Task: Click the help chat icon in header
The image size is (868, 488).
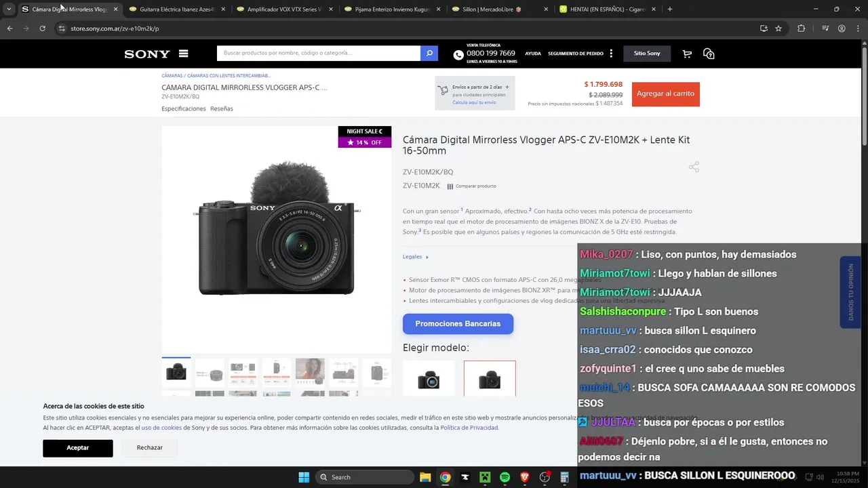Action: [709, 54]
